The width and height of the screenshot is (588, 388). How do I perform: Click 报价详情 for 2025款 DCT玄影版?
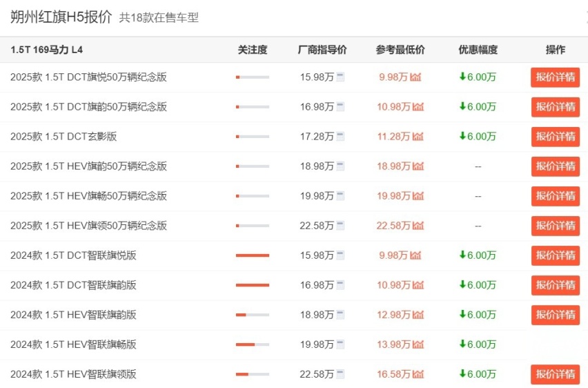(556, 137)
